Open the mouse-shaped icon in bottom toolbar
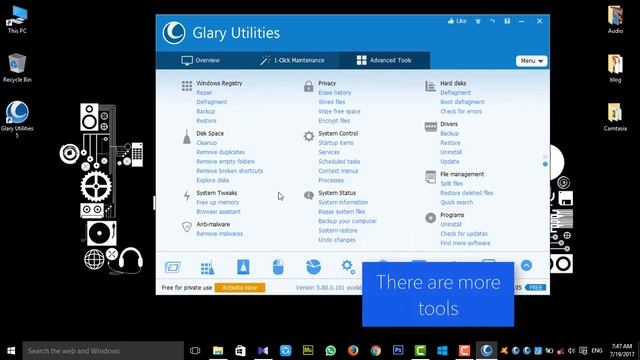640x360 pixels. pos(278,267)
